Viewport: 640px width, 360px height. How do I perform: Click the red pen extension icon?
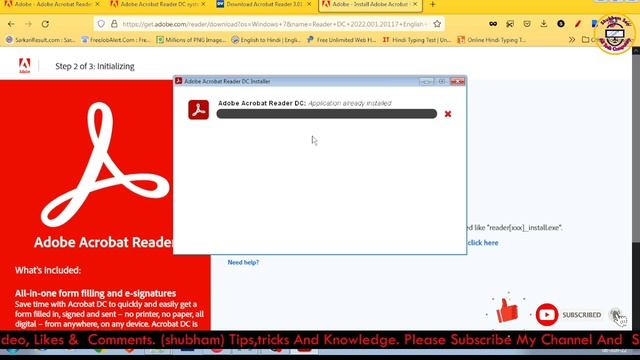pos(578,24)
